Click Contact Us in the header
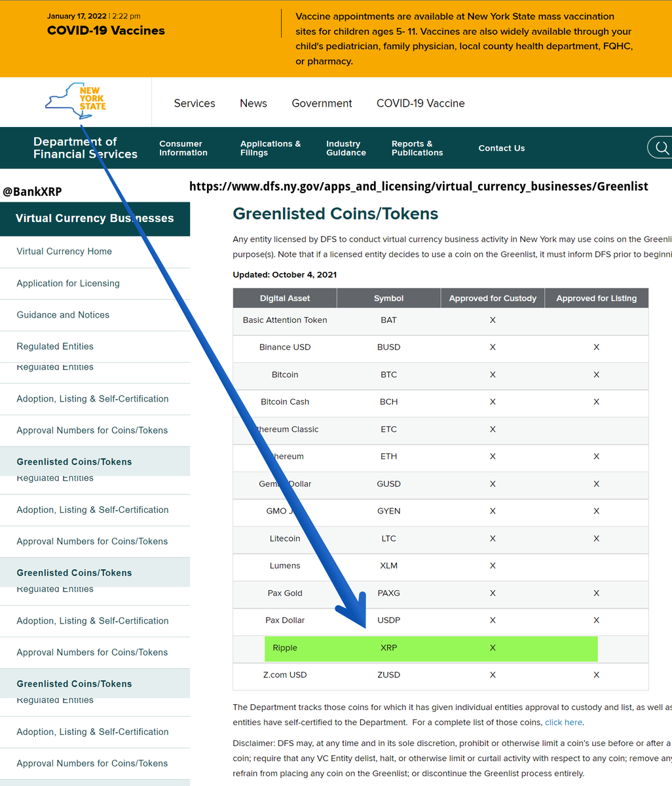672x786 pixels. 501,148
